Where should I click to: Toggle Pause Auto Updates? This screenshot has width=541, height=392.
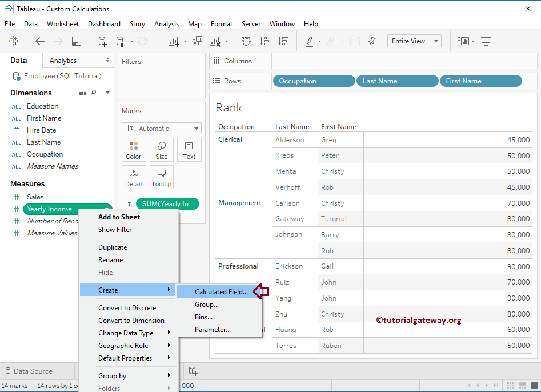click(122, 41)
